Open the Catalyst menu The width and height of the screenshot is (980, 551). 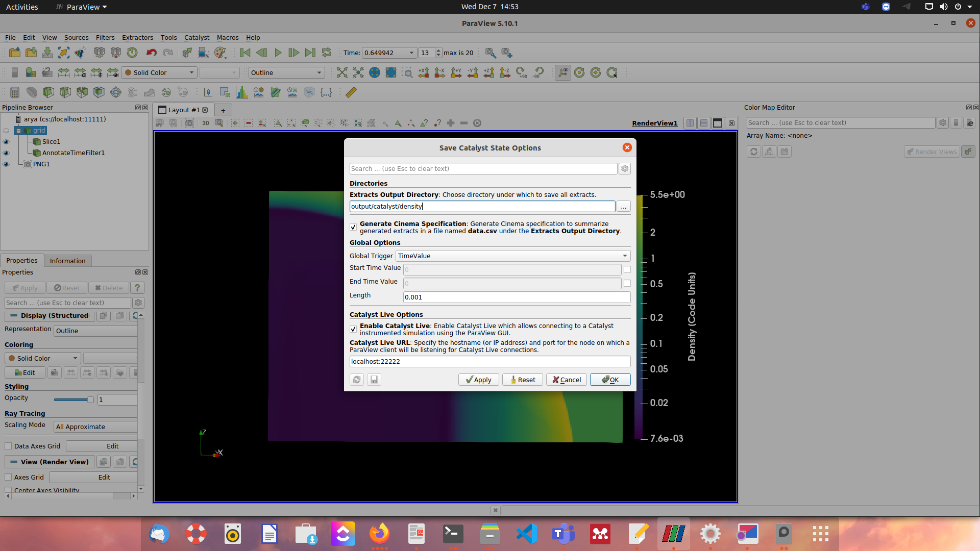(x=197, y=37)
